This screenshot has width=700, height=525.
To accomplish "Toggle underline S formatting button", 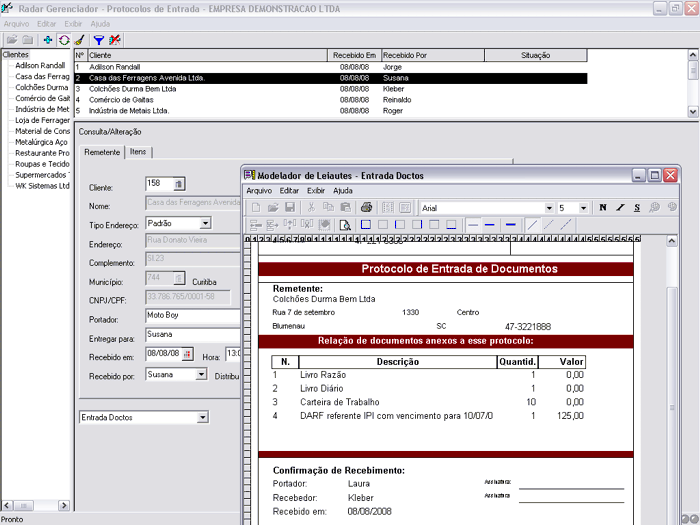I will 637,207.
